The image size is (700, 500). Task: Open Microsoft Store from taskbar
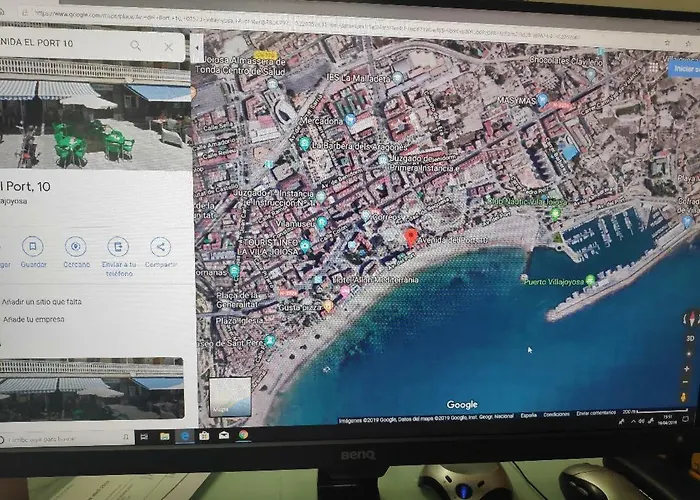point(204,435)
